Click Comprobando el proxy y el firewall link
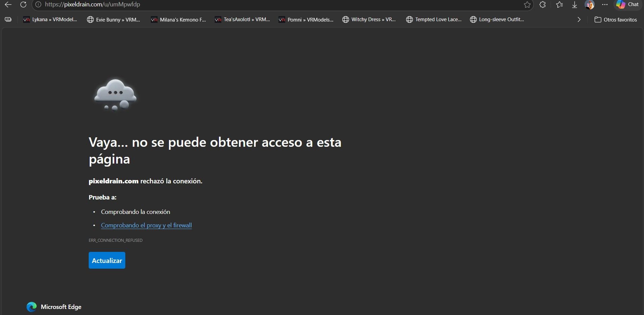 click(x=146, y=225)
